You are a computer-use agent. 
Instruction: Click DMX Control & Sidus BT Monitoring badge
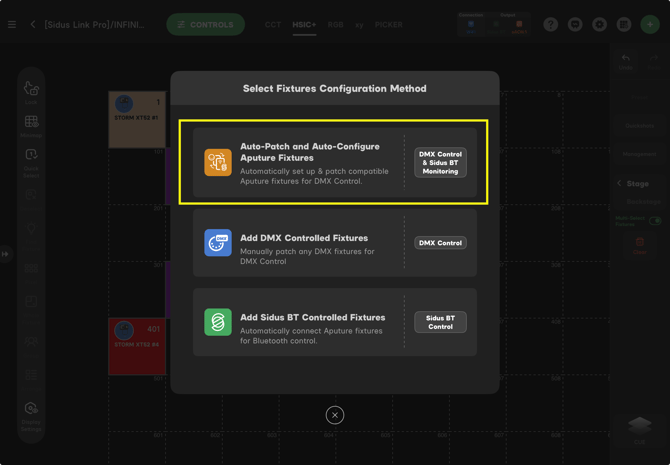440,162
